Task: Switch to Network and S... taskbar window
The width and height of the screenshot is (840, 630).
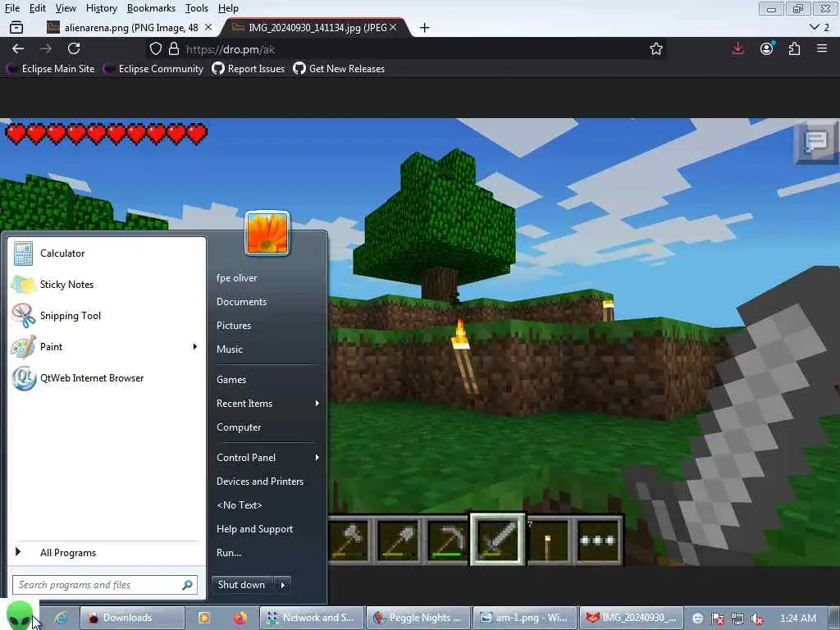Action: pyautogui.click(x=312, y=618)
